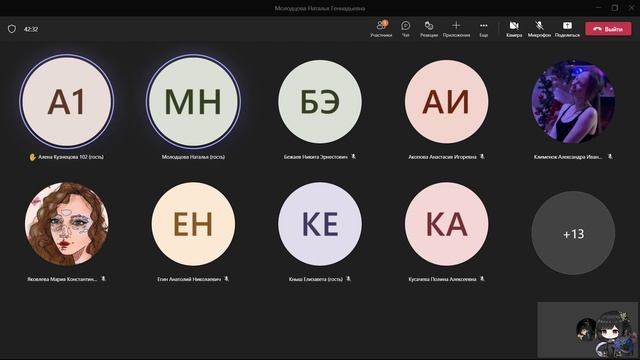Viewport: 640px width, 360px height.
Task: Click the photo avatar of woman in purple light
Action: point(573,102)
